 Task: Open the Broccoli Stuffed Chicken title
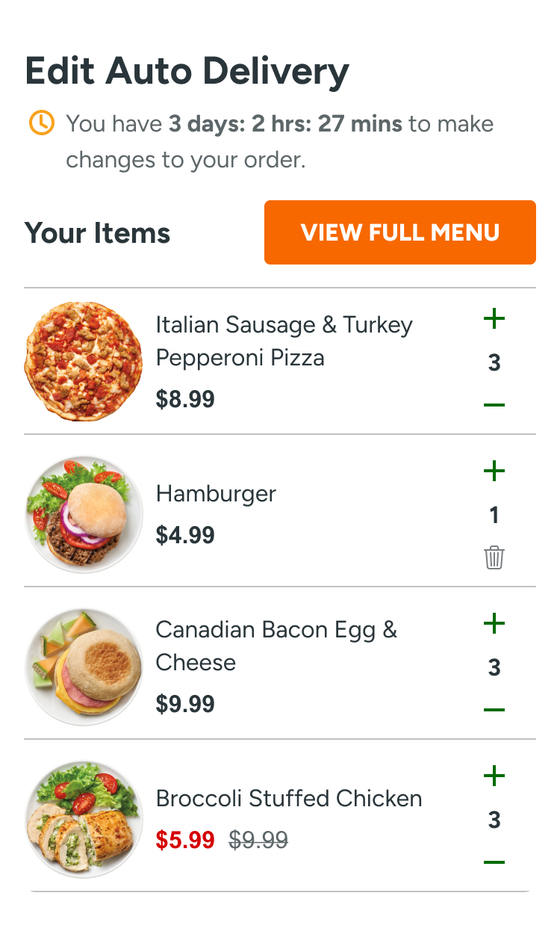pos(289,798)
